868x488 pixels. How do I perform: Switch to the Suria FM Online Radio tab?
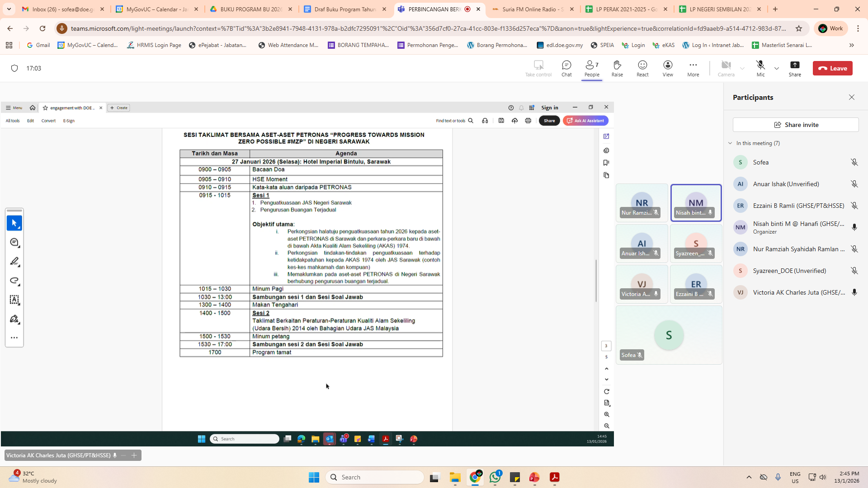(533, 9)
